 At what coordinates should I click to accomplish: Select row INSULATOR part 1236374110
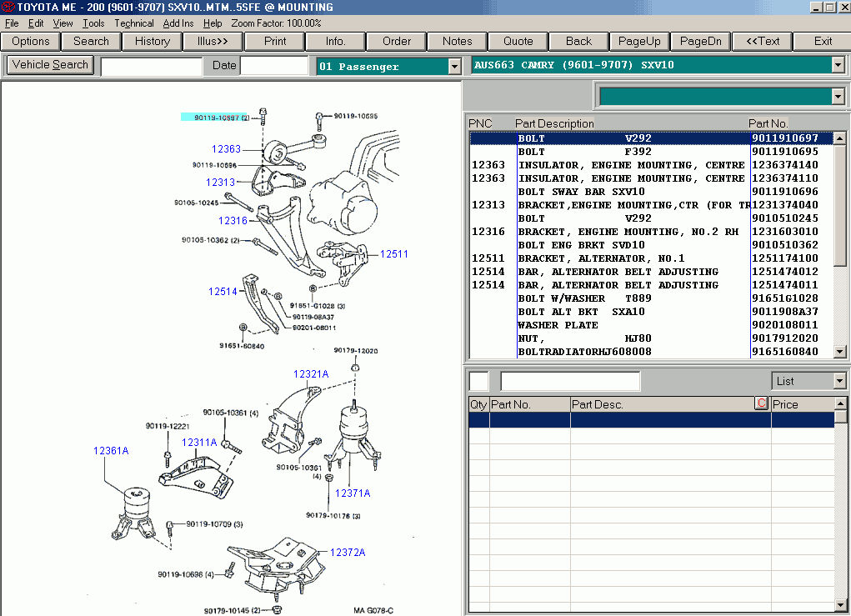[651, 178]
